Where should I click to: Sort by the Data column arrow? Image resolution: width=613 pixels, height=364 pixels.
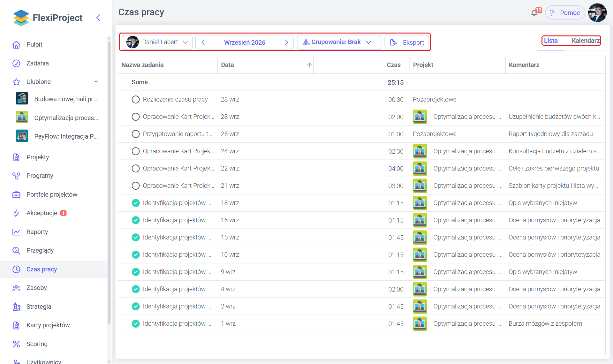tap(309, 65)
